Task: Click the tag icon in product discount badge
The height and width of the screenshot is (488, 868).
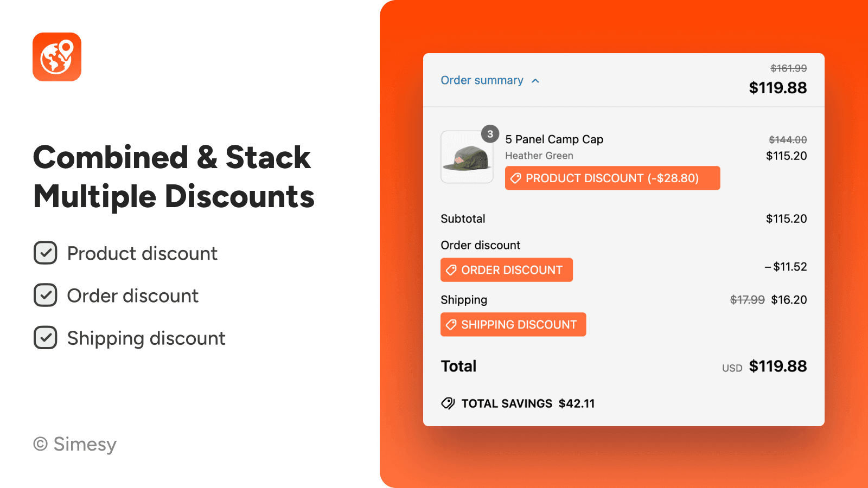Action: click(x=516, y=178)
